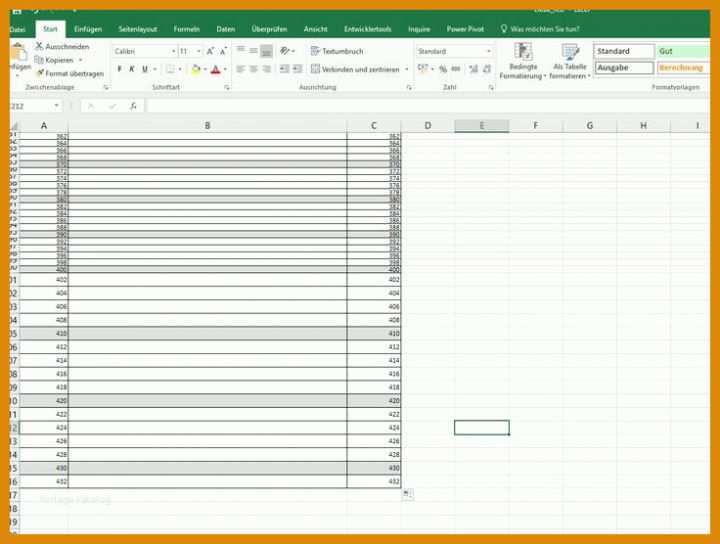Apply the Berechnung cell style
The width and height of the screenshot is (720, 544).
coord(683,67)
